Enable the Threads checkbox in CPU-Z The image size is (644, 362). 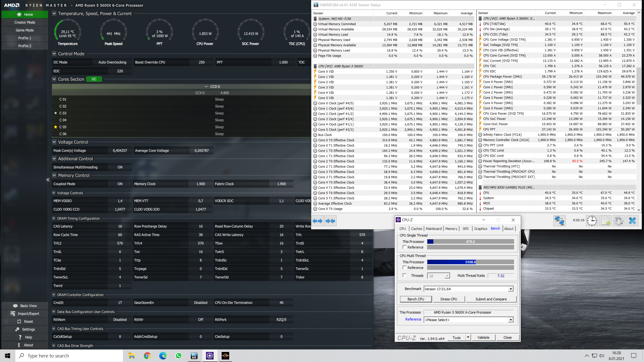tap(405, 276)
